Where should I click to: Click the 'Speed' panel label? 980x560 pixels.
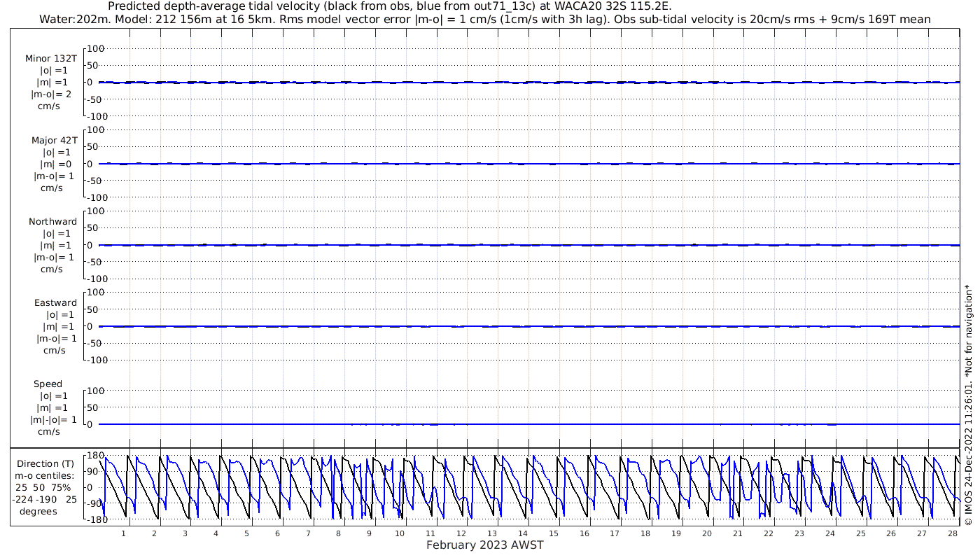(48, 384)
